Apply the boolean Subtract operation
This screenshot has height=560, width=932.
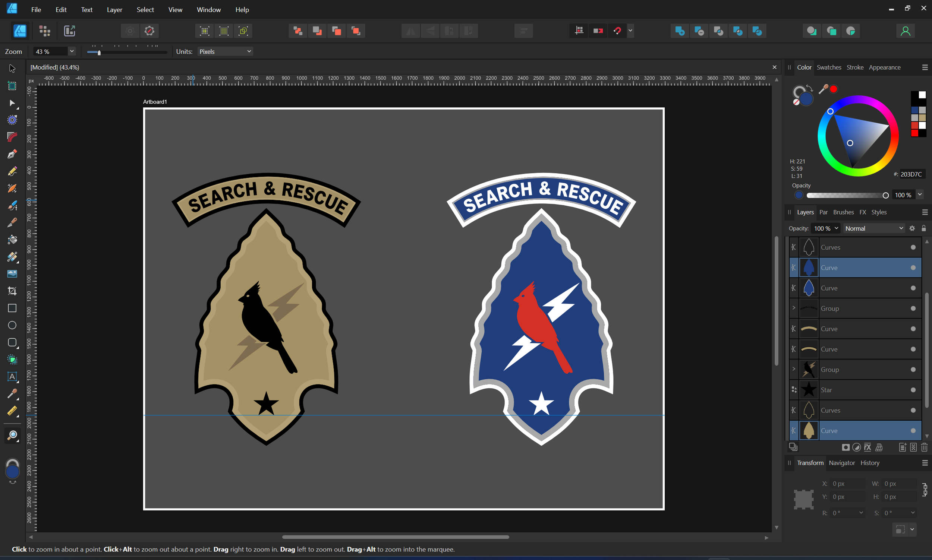coord(699,31)
